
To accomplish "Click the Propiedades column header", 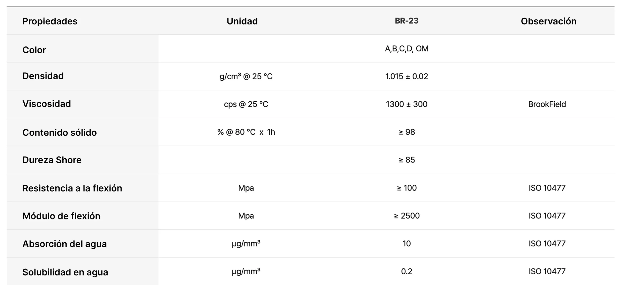I will (x=50, y=21).
